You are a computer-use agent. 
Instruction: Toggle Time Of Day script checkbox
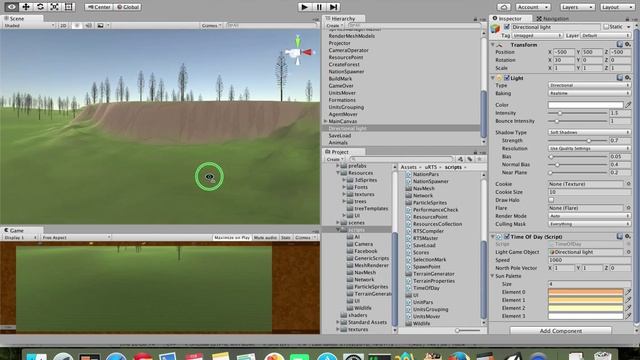click(x=507, y=236)
